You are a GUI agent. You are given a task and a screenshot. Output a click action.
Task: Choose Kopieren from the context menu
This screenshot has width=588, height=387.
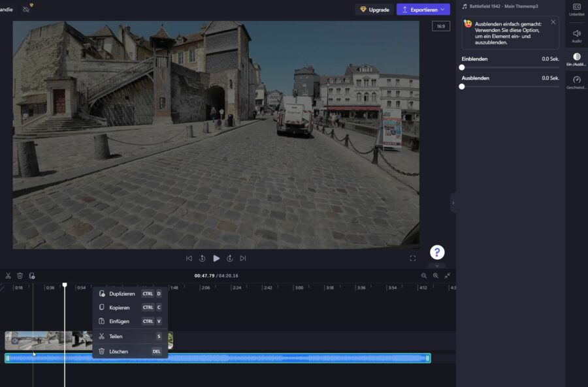pyautogui.click(x=120, y=307)
